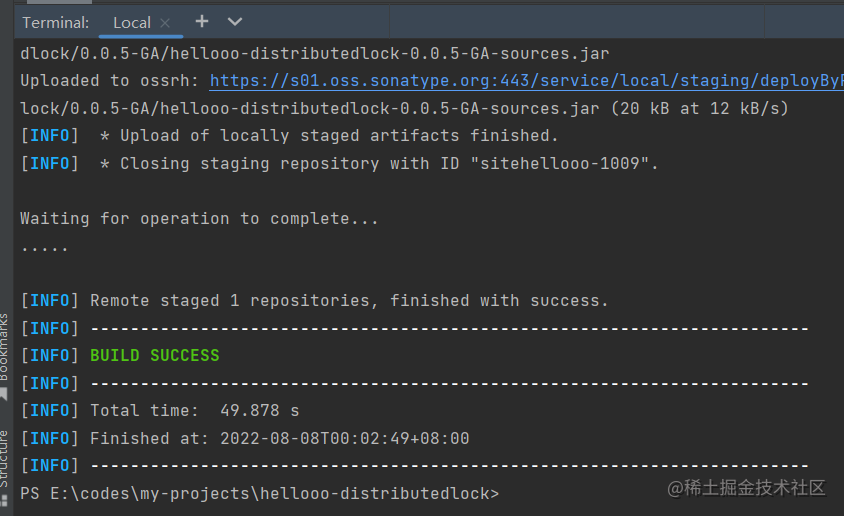The height and width of the screenshot is (516, 844).
Task: Click the Terminal panel title label
Action: point(55,22)
